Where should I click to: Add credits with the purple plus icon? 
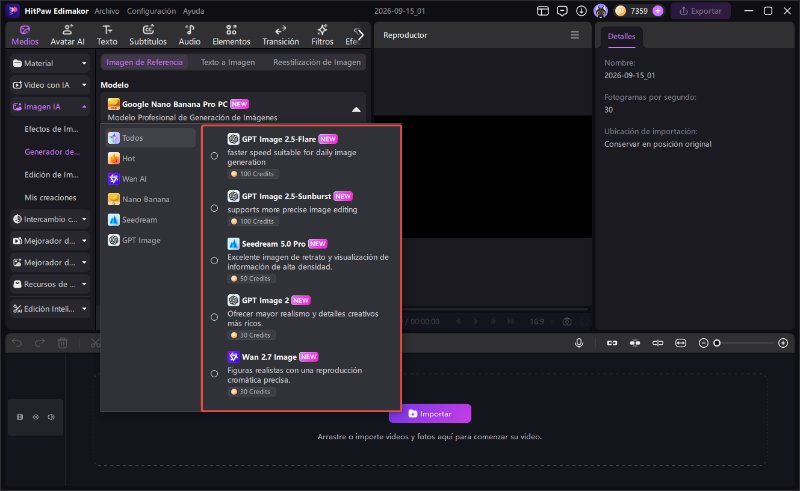pyautogui.click(x=658, y=11)
